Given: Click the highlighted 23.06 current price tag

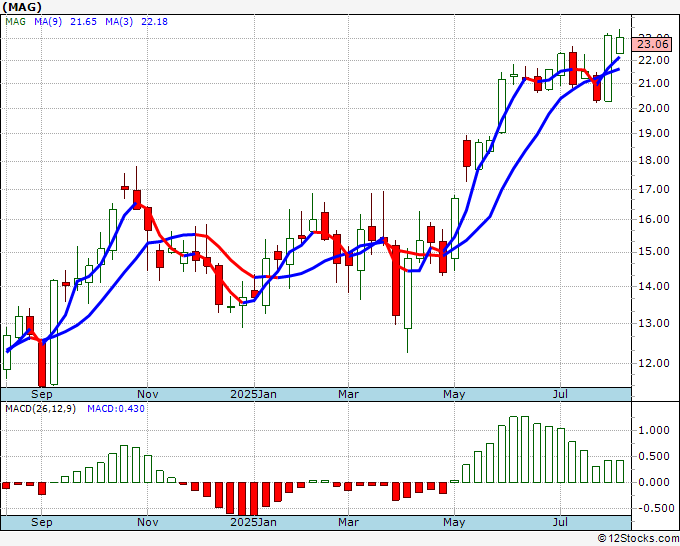Looking at the screenshot, I should pyautogui.click(x=652, y=44).
